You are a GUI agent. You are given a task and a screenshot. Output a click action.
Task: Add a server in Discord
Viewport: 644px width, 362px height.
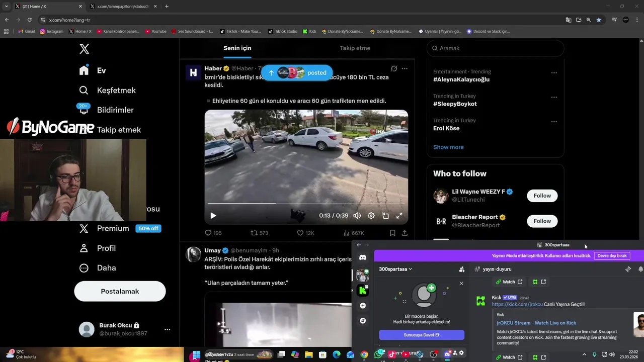point(362,305)
